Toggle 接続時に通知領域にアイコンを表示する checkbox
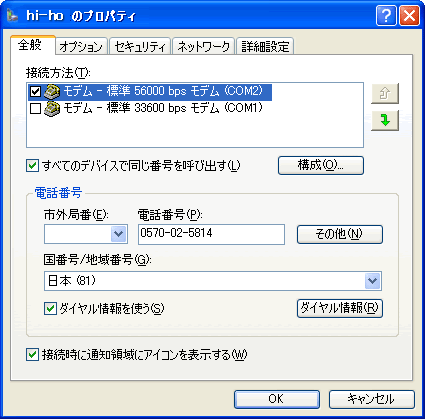This screenshot has width=425, height=419. [32, 355]
